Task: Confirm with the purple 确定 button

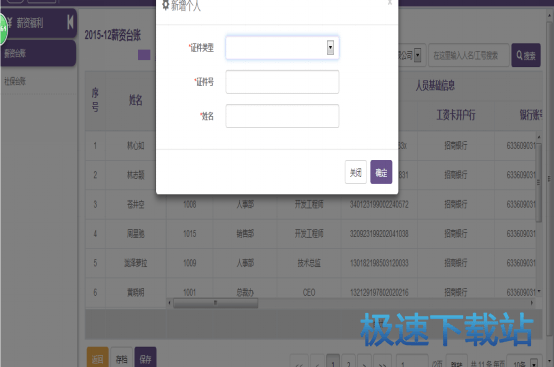Action: click(x=381, y=172)
